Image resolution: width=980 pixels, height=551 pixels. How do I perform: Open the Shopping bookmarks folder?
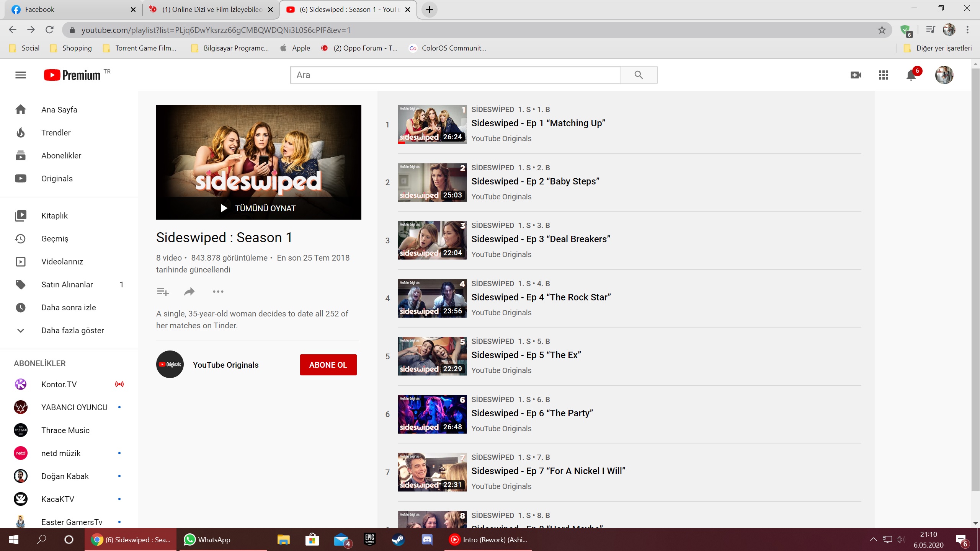(x=71, y=48)
